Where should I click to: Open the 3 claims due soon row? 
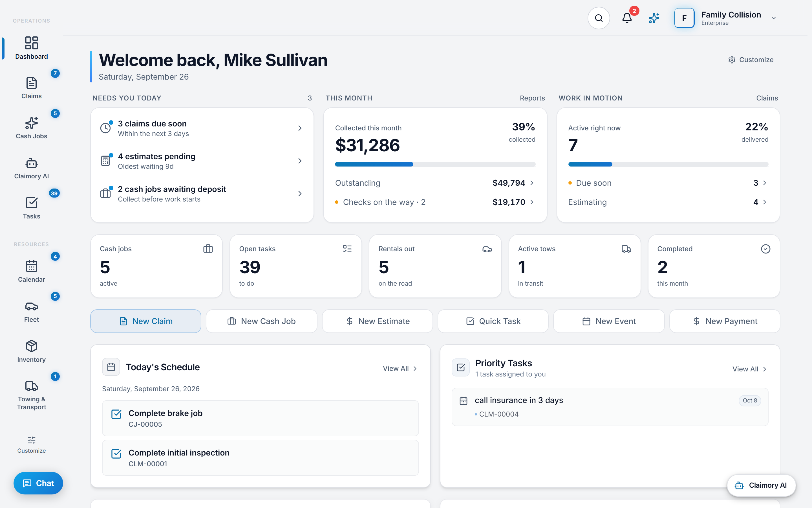pyautogui.click(x=202, y=128)
